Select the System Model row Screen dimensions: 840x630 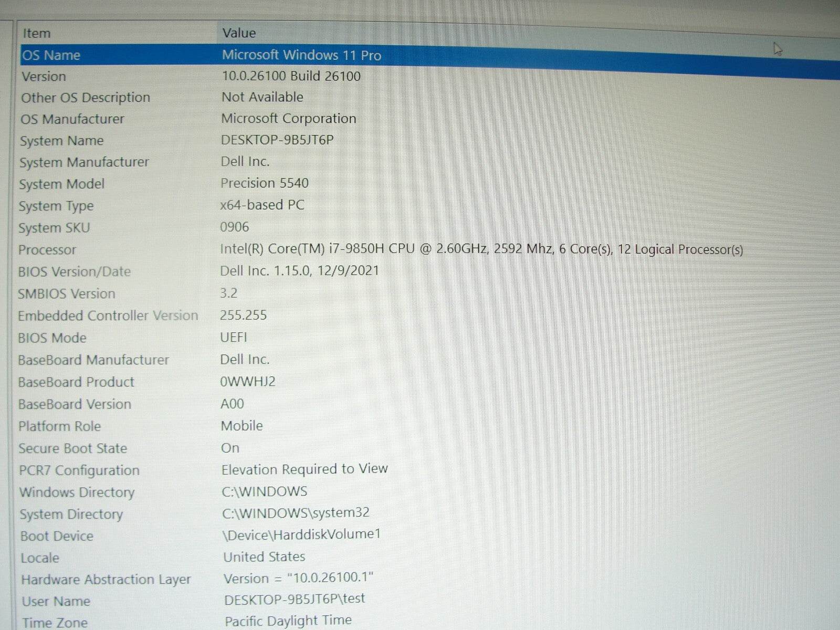pos(62,184)
